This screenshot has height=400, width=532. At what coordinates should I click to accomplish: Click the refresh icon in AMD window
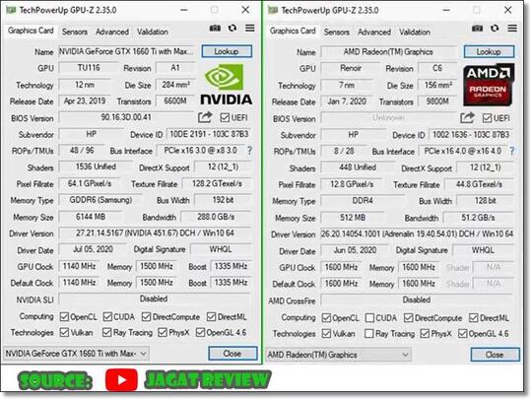point(495,29)
